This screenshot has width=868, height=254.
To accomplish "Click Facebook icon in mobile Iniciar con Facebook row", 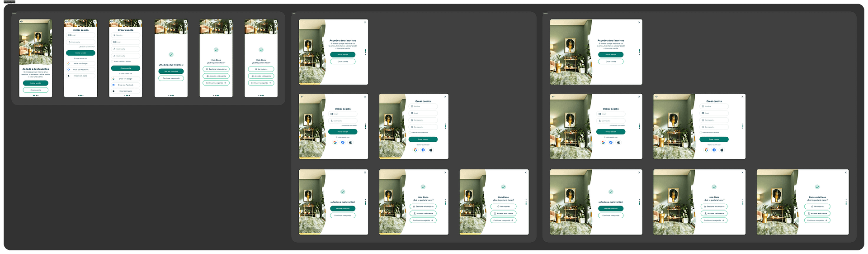I will tap(68, 70).
